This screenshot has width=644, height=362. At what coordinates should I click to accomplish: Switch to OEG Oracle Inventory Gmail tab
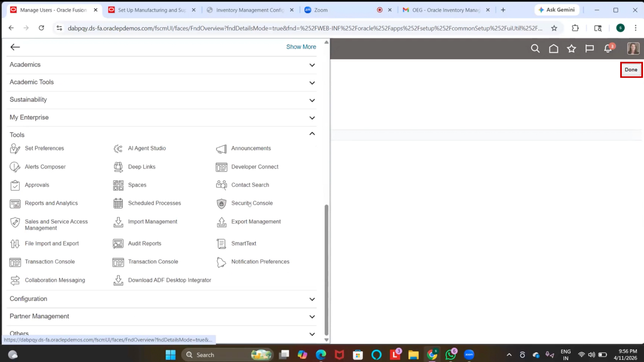coord(446,10)
